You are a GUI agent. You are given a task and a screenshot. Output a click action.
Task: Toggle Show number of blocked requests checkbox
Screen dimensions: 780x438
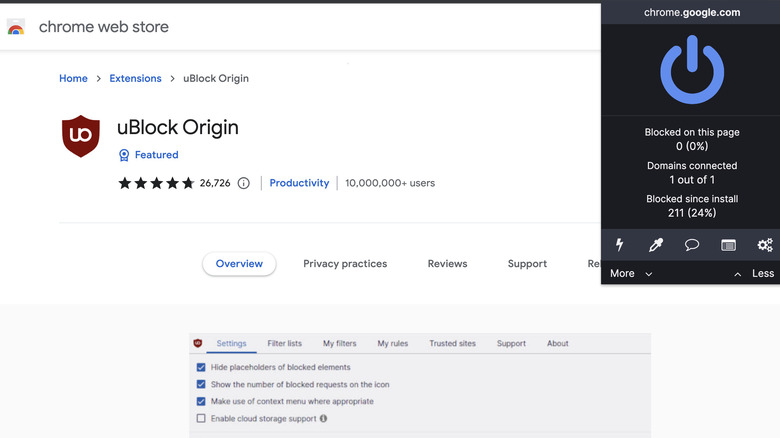pyautogui.click(x=201, y=384)
